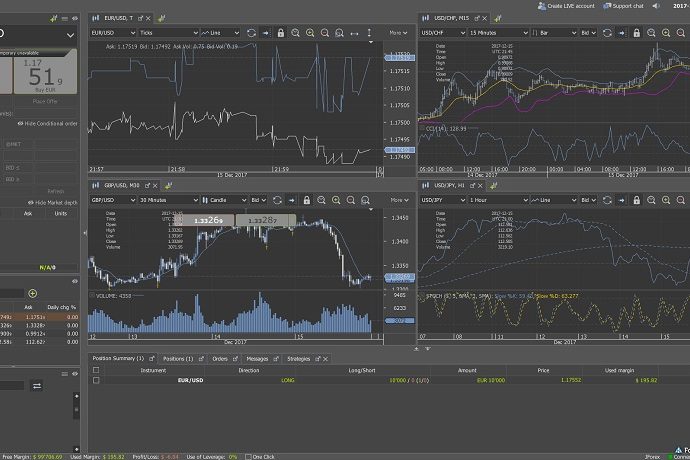690x460 pixels.
Task: Zoom in on the USD/CHF chart
Action: (x=666, y=33)
